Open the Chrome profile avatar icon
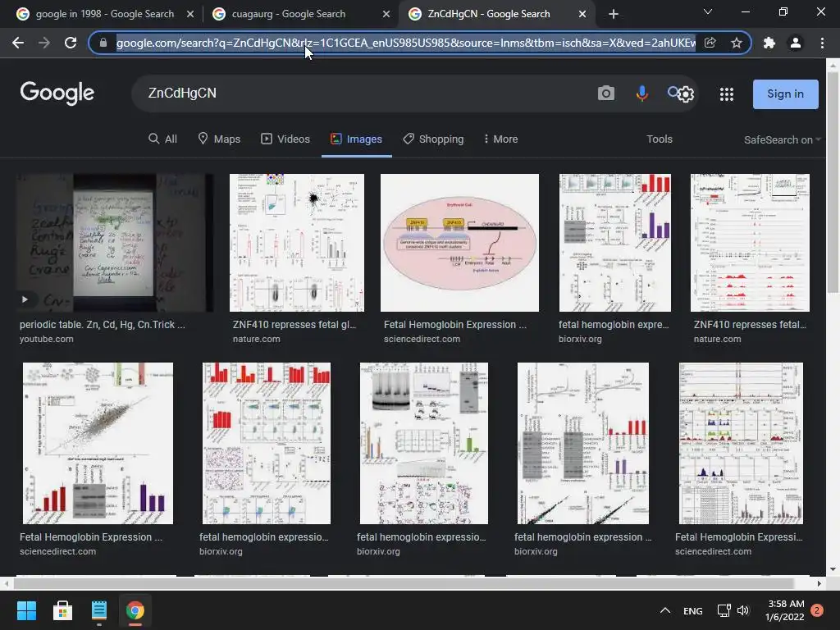The height and width of the screenshot is (630, 840). click(x=796, y=43)
